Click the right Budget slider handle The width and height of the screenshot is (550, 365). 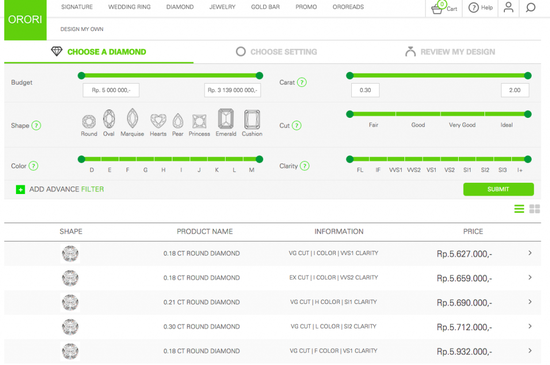pyautogui.click(x=260, y=75)
